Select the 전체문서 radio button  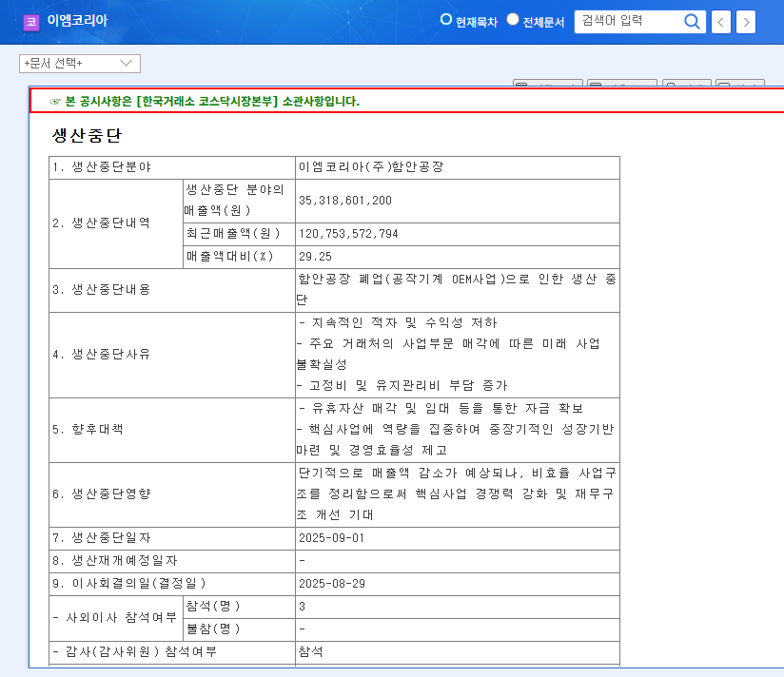click(513, 19)
